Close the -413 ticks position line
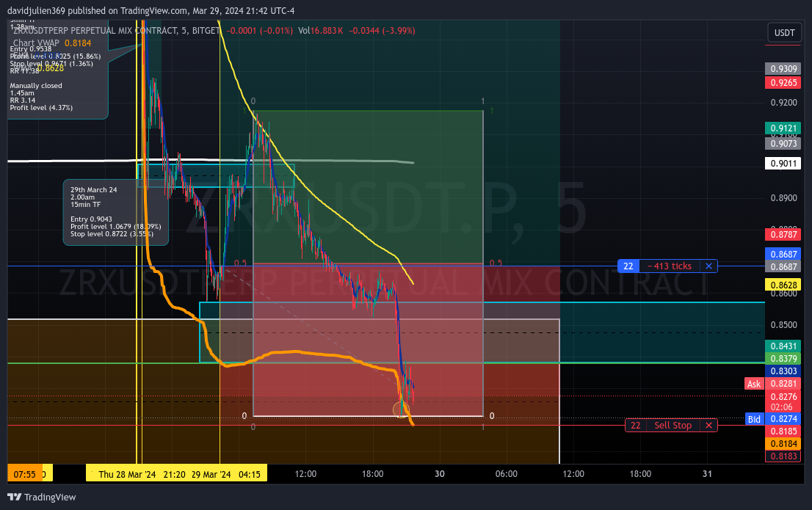 point(708,266)
